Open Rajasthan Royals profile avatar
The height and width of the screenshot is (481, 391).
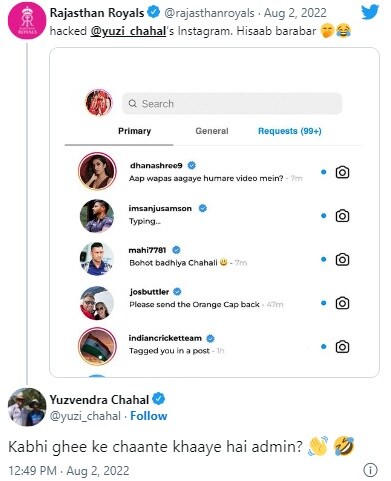27,21
